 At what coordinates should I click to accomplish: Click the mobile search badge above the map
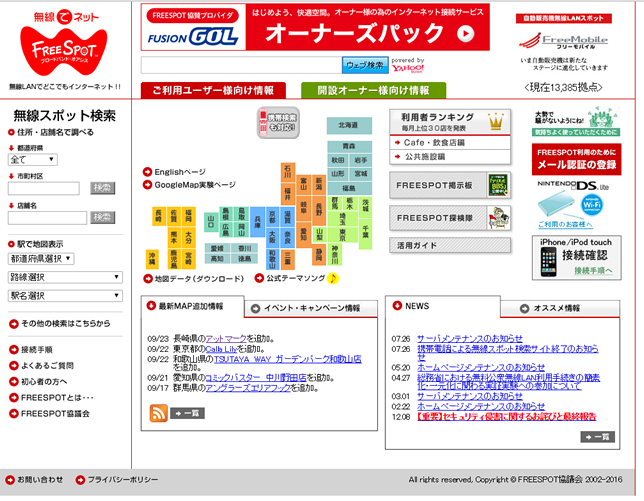(x=278, y=122)
